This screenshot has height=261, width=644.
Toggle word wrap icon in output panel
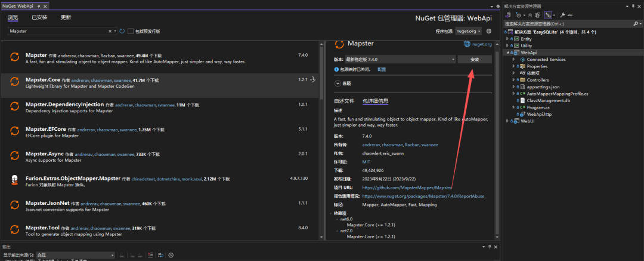point(160,255)
